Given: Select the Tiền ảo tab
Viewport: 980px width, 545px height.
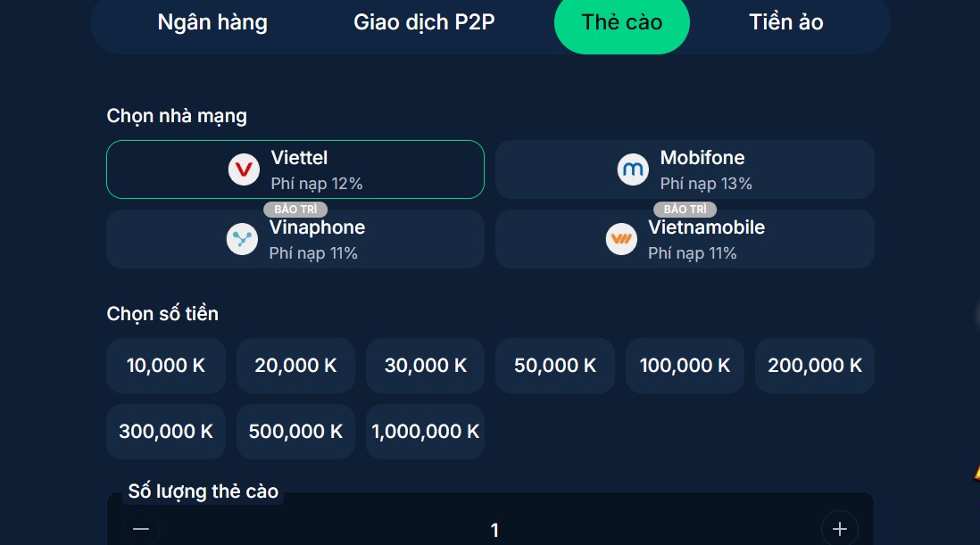Looking at the screenshot, I should pos(785,22).
